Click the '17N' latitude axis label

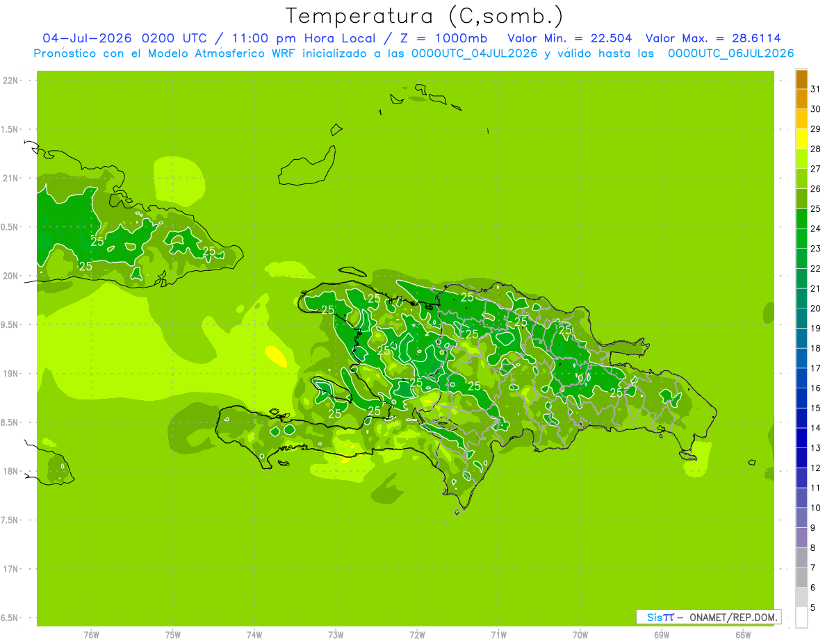click(x=10, y=569)
